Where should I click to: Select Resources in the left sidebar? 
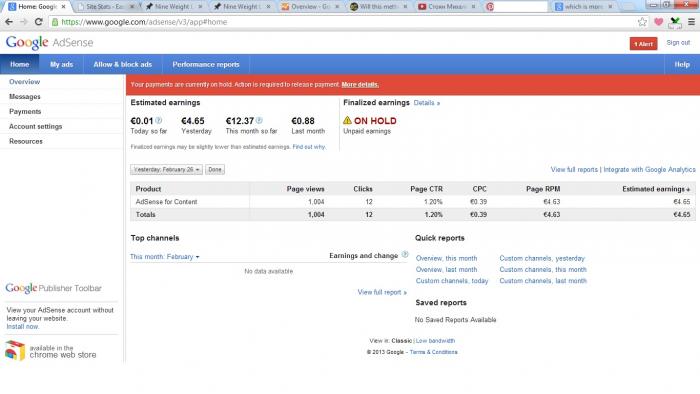(26, 141)
